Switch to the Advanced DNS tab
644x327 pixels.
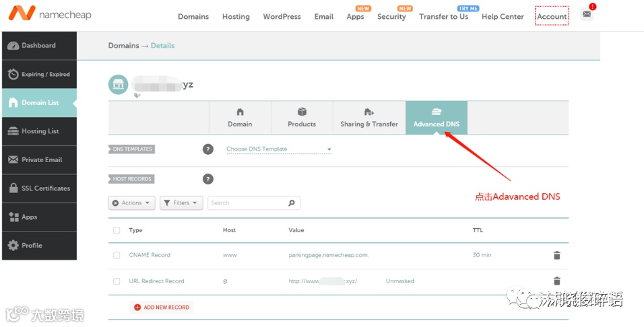click(x=437, y=118)
